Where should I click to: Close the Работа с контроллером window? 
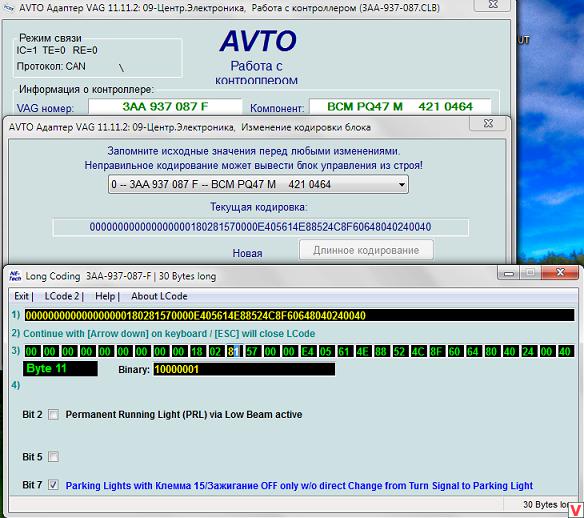493,4
